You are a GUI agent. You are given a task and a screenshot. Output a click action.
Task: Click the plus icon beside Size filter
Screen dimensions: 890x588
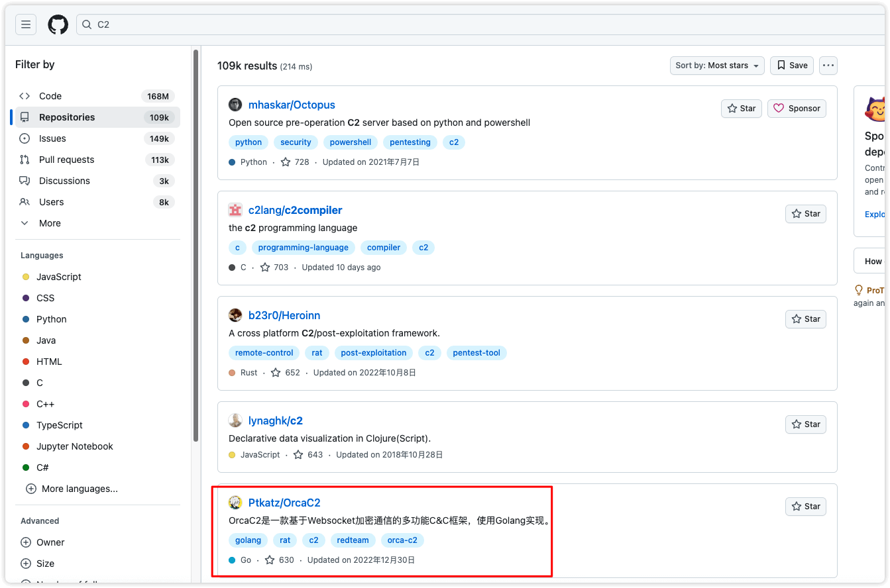(26, 563)
